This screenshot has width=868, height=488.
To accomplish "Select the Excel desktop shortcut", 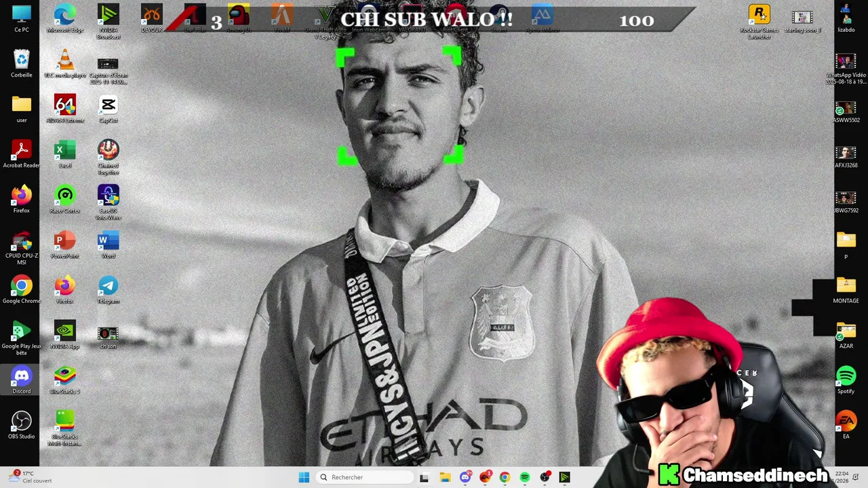I will 65,154.
